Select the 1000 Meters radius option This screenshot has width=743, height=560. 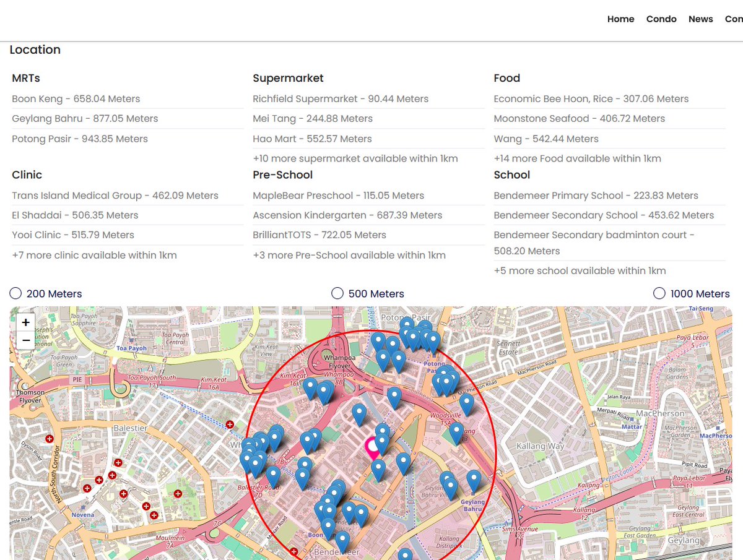point(659,293)
